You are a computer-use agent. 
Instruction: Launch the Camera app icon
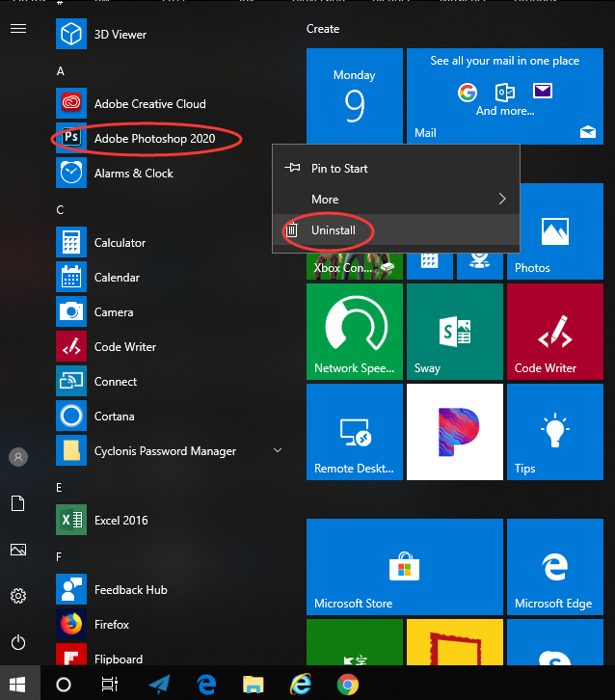pyautogui.click(x=71, y=311)
